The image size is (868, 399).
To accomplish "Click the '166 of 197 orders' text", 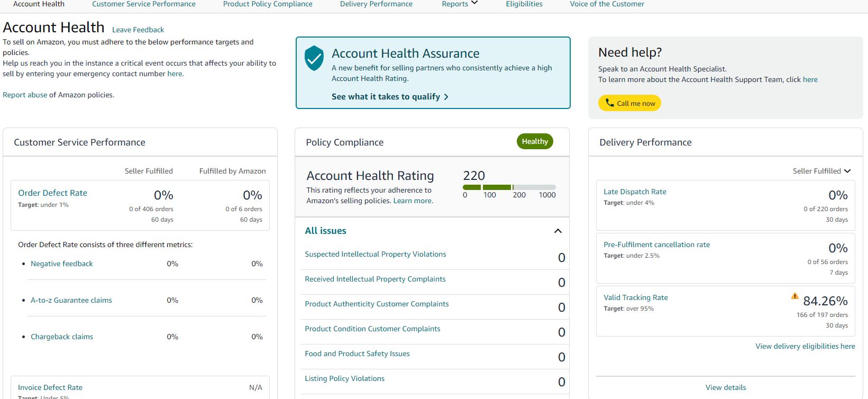I will click(x=822, y=315).
